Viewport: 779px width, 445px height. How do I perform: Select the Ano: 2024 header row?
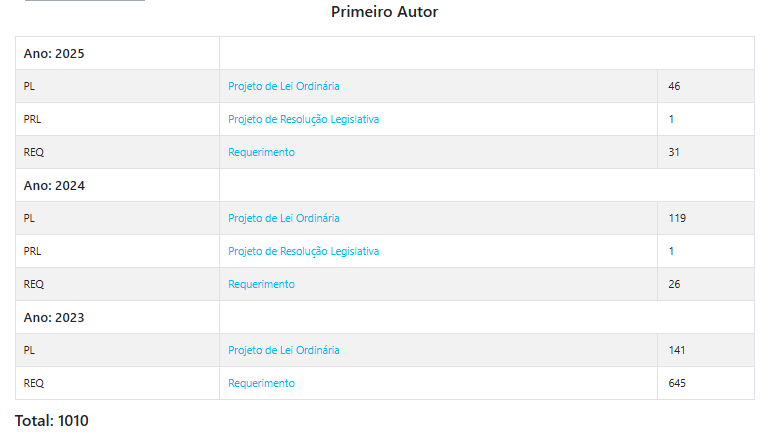54,185
